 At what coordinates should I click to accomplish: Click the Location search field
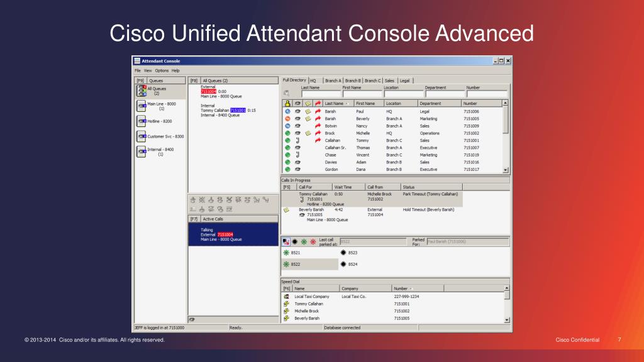[x=404, y=94]
